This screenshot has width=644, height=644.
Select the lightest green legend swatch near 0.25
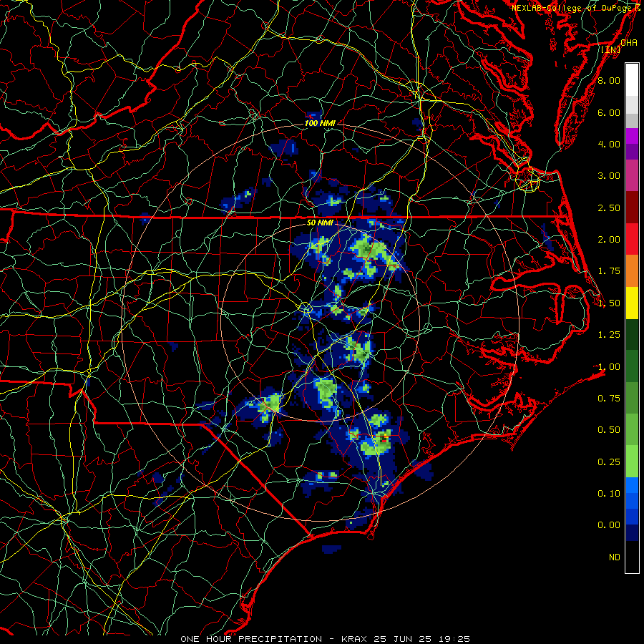tap(632, 462)
